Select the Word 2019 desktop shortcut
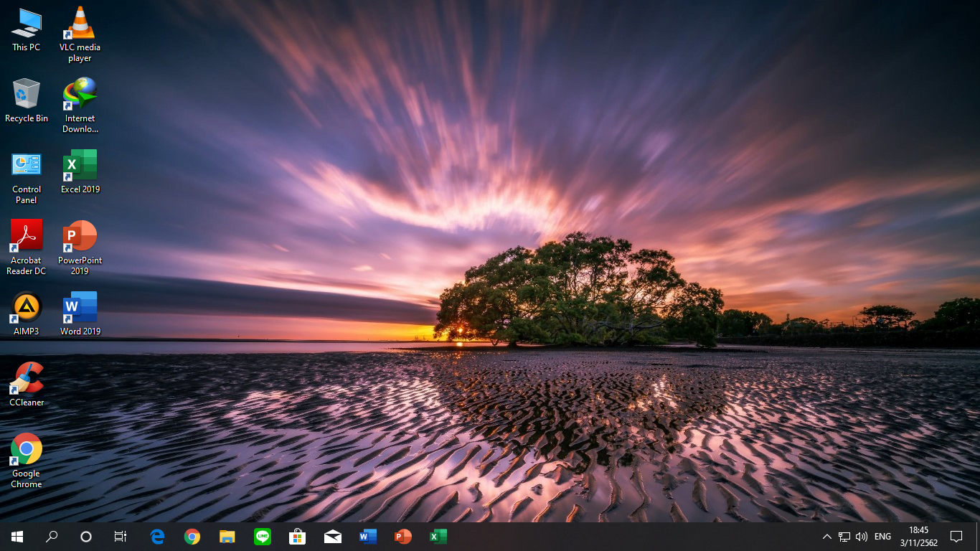Image resolution: width=980 pixels, height=551 pixels. pos(80,314)
